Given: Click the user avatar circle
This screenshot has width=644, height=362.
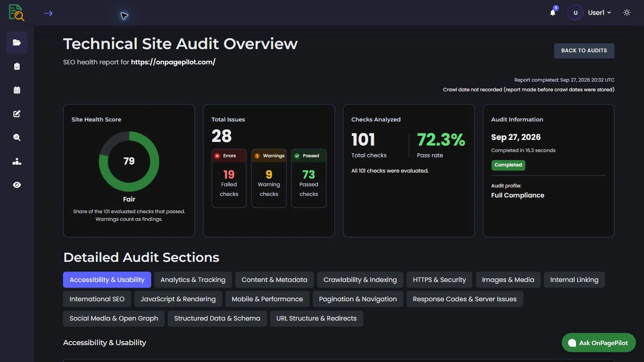Looking at the screenshot, I should point(576,13).
